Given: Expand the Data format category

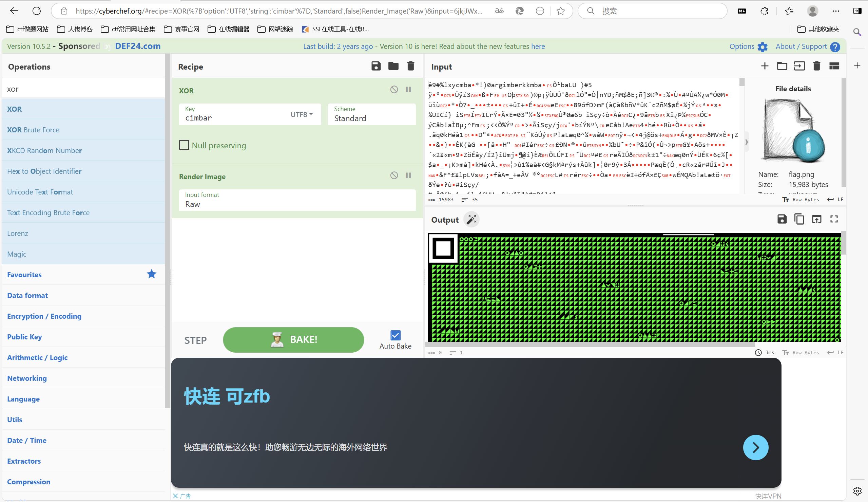Looking at the screenshot, I should pyautogui.click(x=83, y=295).
